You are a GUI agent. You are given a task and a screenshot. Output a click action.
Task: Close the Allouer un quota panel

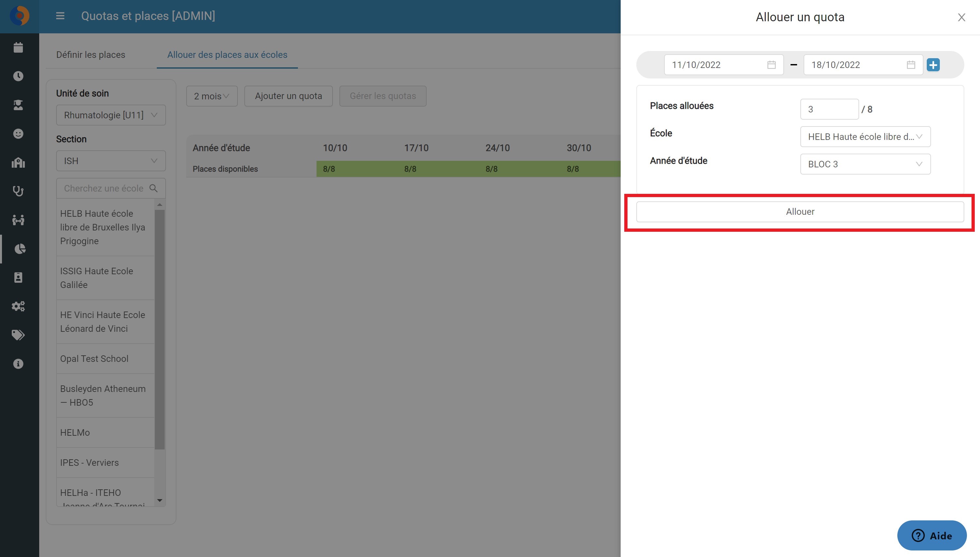click(962, 17)
